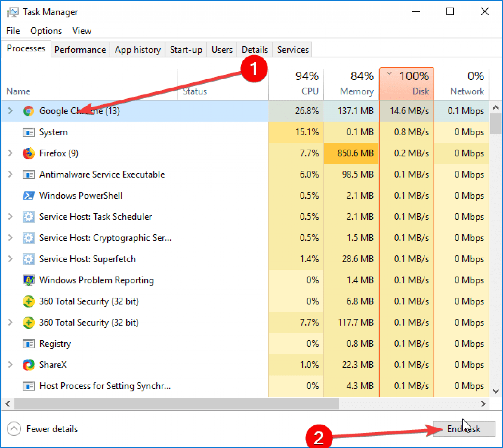Screen dimensions: 503x448
Task: Expand the Firefox (9) process group
Action: [x=10, y=153]
